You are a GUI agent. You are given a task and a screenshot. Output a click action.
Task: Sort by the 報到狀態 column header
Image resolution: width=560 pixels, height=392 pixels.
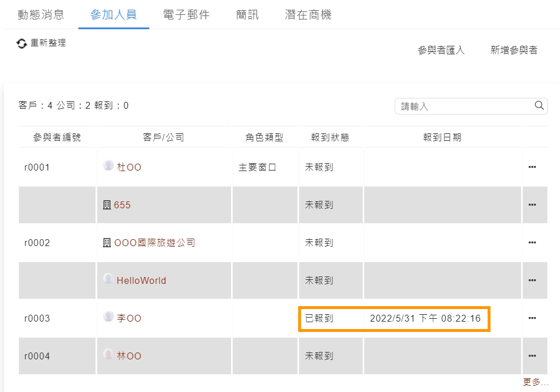[330, 137]
